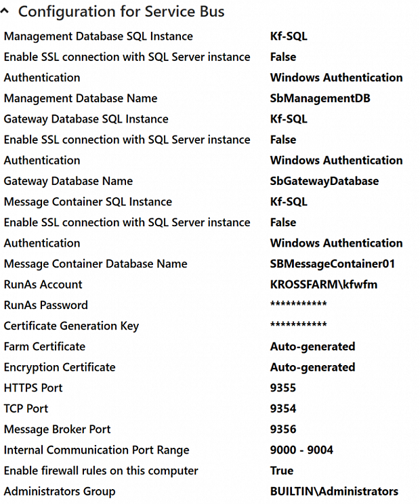Viewport: 420px width, 504px height.
Task: Click the SbGatewayDatabase value
Action: pyautogui.click(x=324, y=181)
